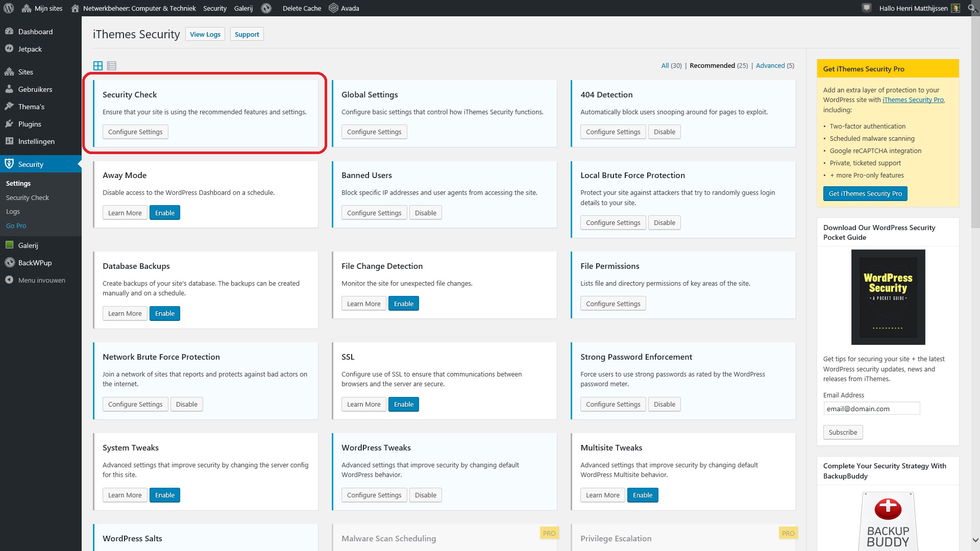Disable 404 Detection
Screen dimensions: 980x551
pos(665,132)
